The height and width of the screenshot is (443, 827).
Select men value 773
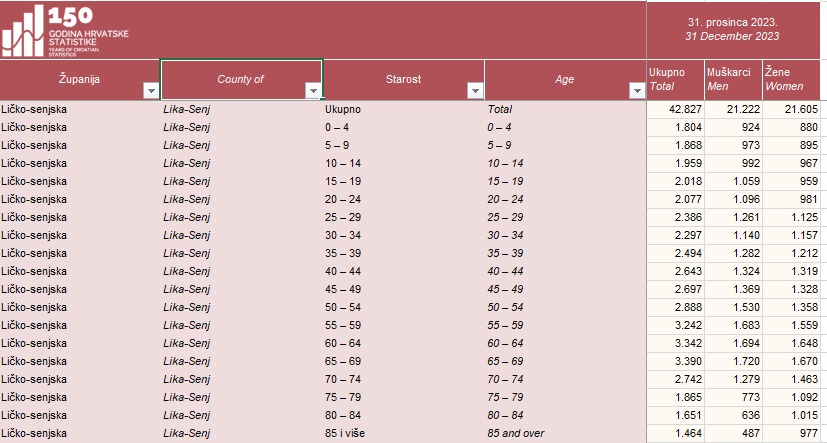[x=734, y=397]
